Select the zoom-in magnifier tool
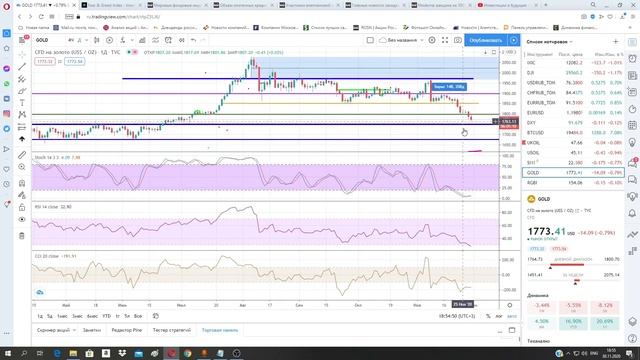The width and height of the screenshot is (640, 360). click(x=22, y=167)
